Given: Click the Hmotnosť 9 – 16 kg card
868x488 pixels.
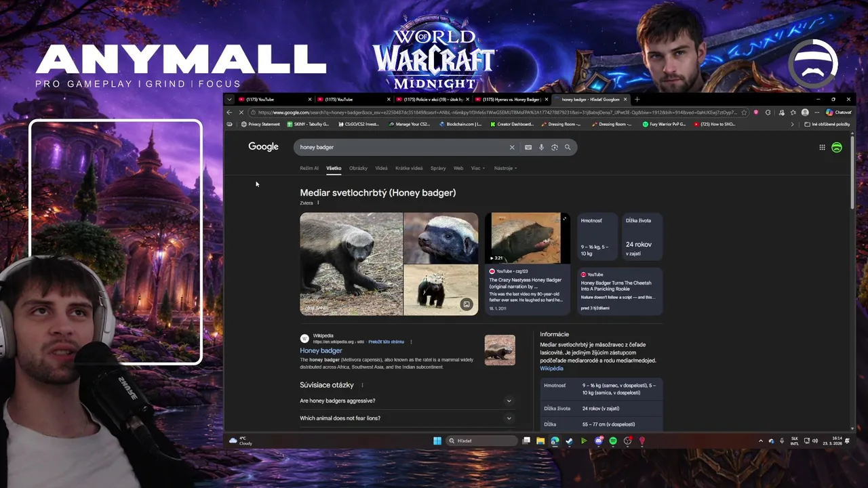Looking at the screenshot, I should [x=597, y=237].
